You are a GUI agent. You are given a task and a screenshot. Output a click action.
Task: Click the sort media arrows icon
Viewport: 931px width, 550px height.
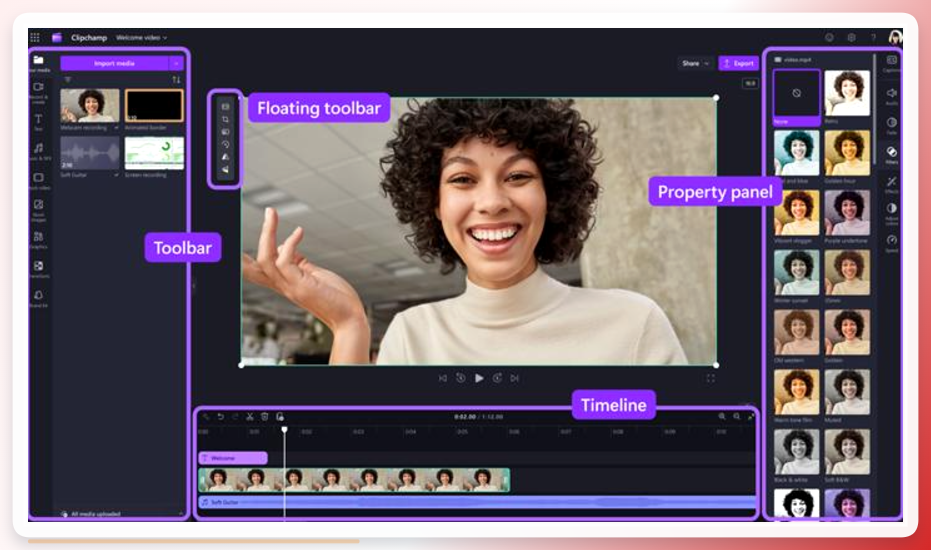coord(176,80)
